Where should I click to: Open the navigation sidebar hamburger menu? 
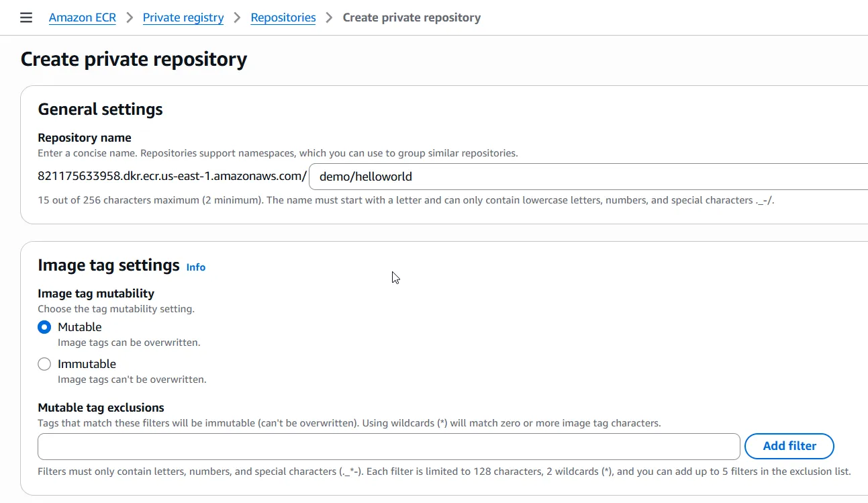pos(26,17)
